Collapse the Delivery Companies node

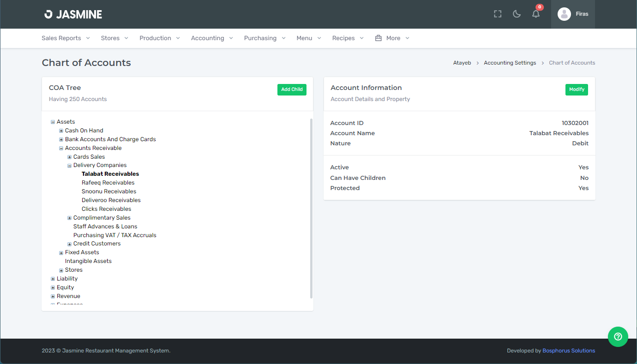tap(69, 166)
